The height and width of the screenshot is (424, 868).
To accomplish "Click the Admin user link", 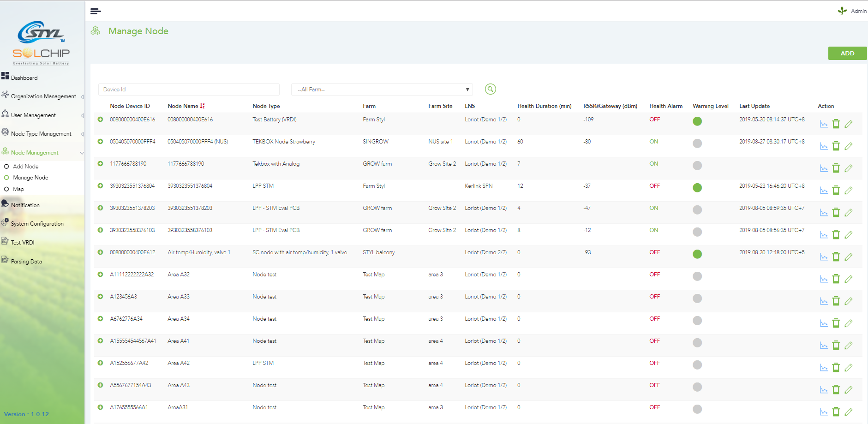I will [858, 11].
